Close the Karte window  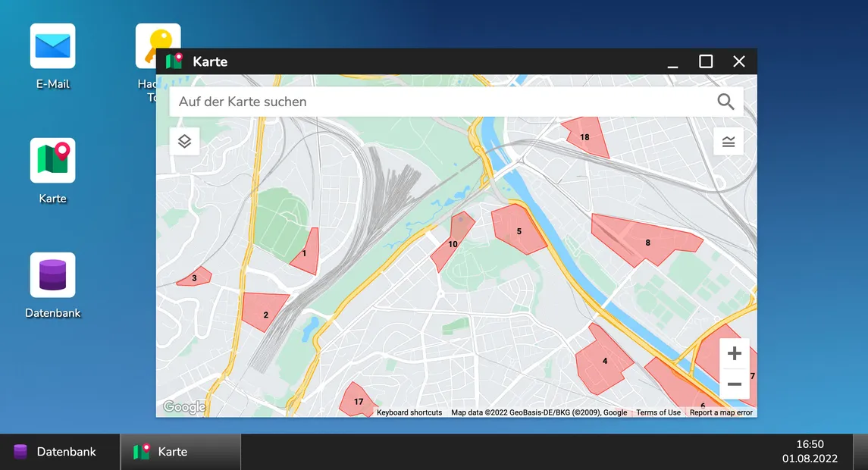739,61
